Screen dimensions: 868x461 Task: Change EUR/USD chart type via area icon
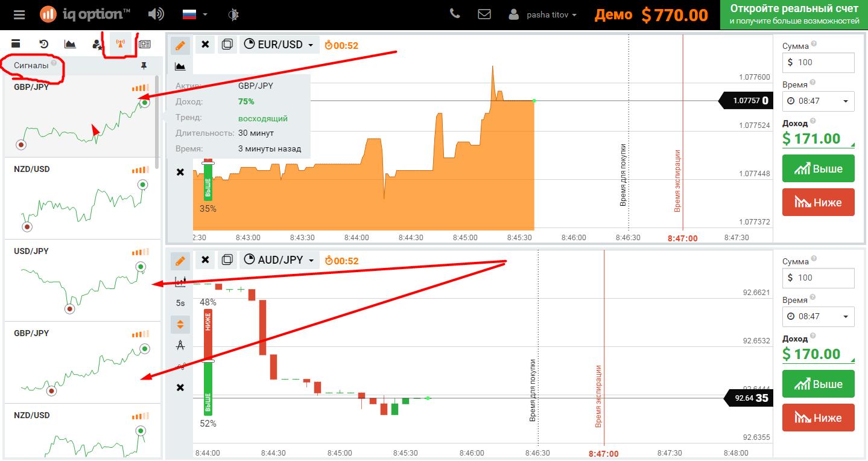(x=180, y=66)
